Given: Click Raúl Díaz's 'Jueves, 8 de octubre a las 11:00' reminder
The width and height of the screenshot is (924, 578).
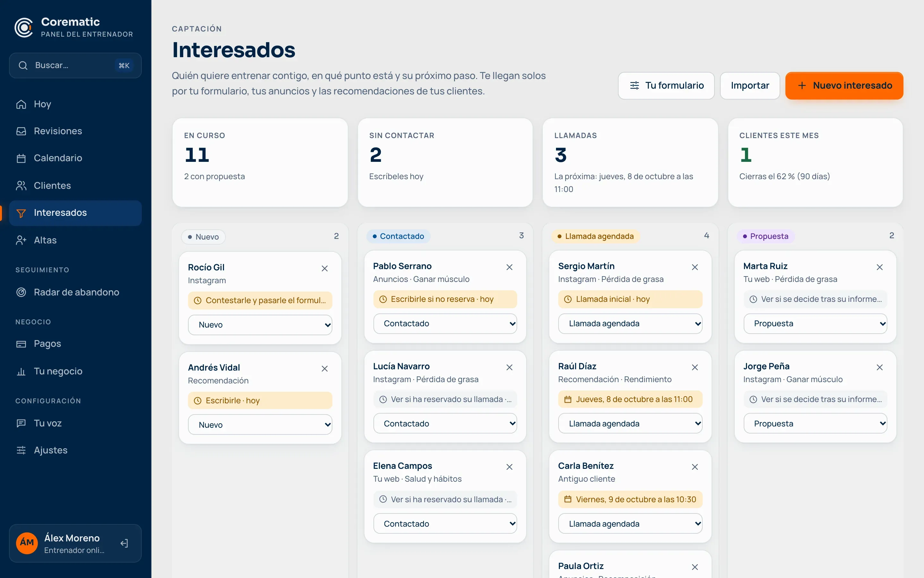Looking at the screenshot, I should 630,399.
